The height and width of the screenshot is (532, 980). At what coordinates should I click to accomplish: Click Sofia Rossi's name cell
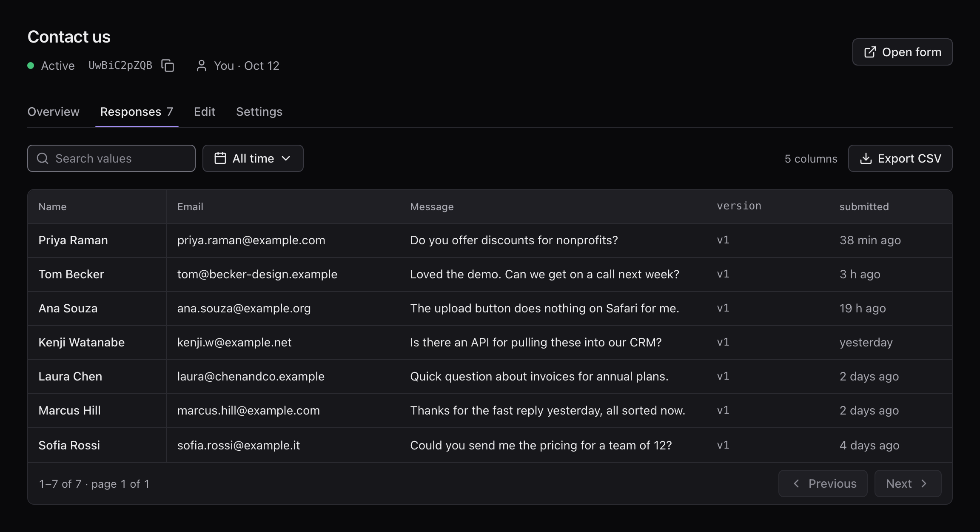[69, 446]
